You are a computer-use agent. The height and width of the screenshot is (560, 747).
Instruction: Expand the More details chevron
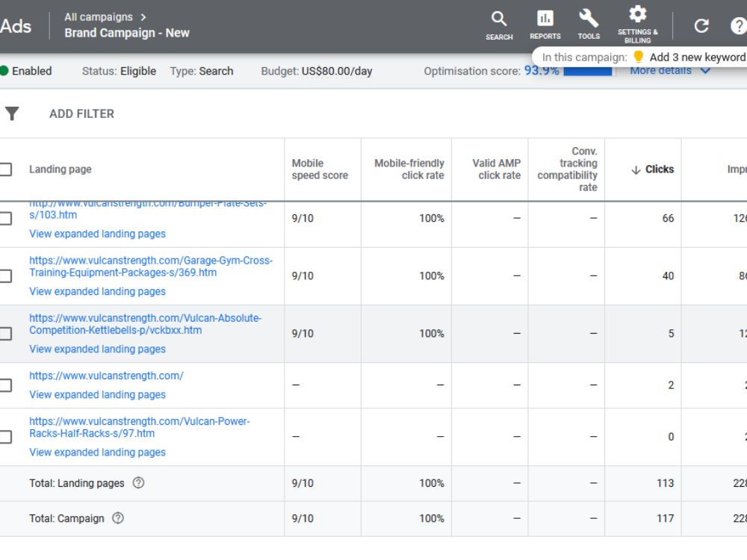pyautogui.click(x=705, y=71)
